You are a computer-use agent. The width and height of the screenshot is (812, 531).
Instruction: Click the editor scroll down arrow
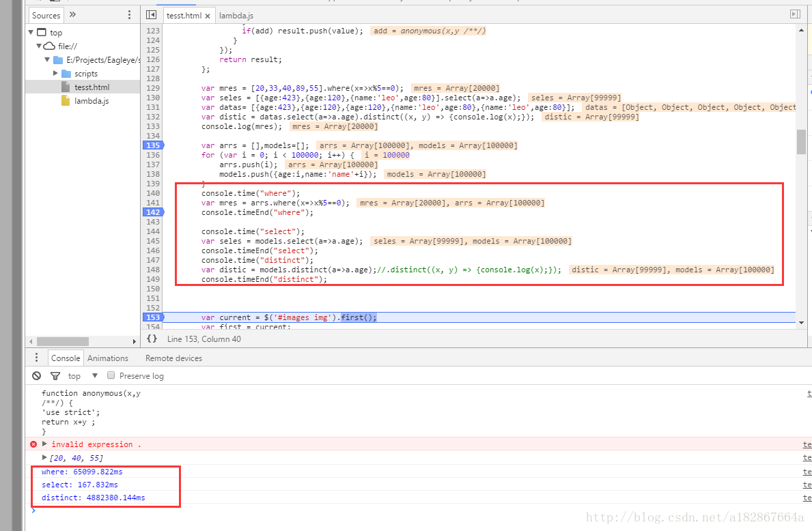(x=802, y=322)
